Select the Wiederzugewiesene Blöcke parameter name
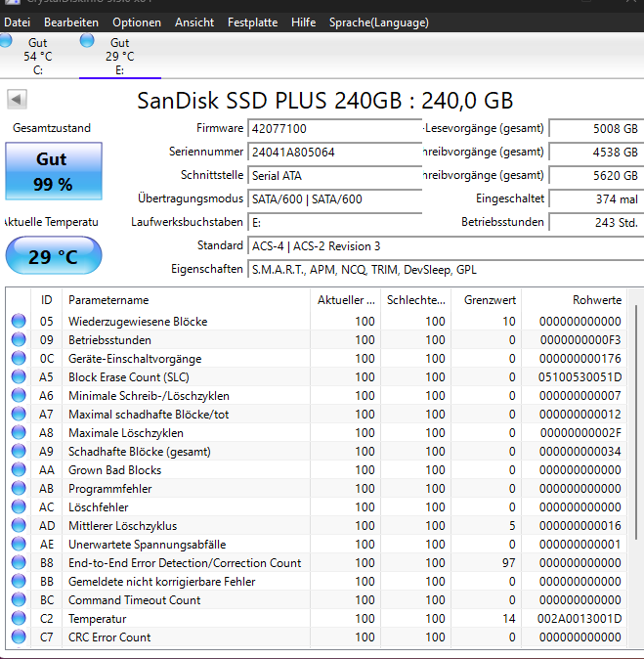 coord(138,322)
